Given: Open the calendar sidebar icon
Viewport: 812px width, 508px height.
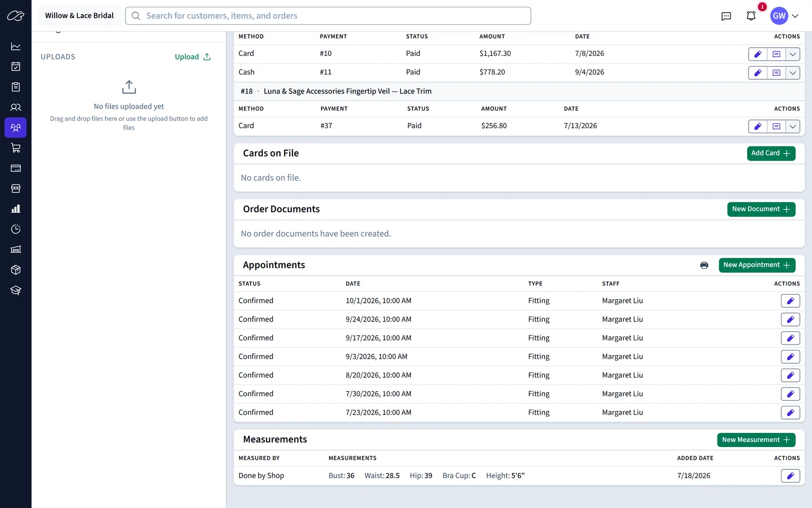Looking at the screenshot, I should [16, 67].
